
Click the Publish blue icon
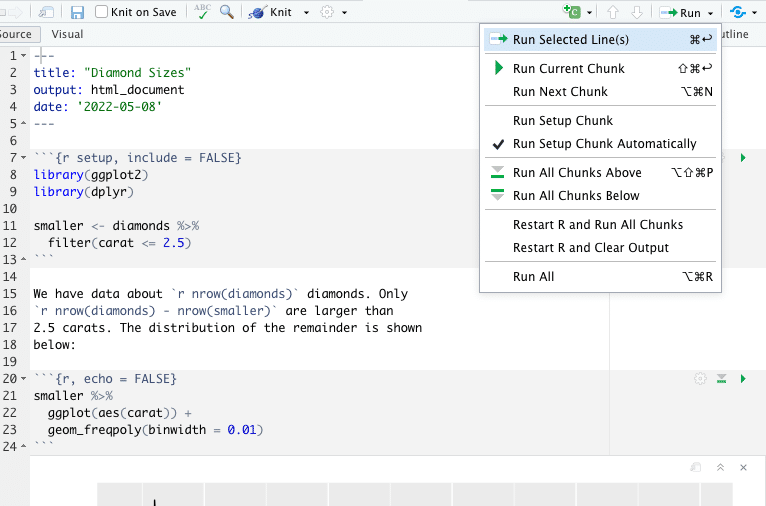point(738,12)
